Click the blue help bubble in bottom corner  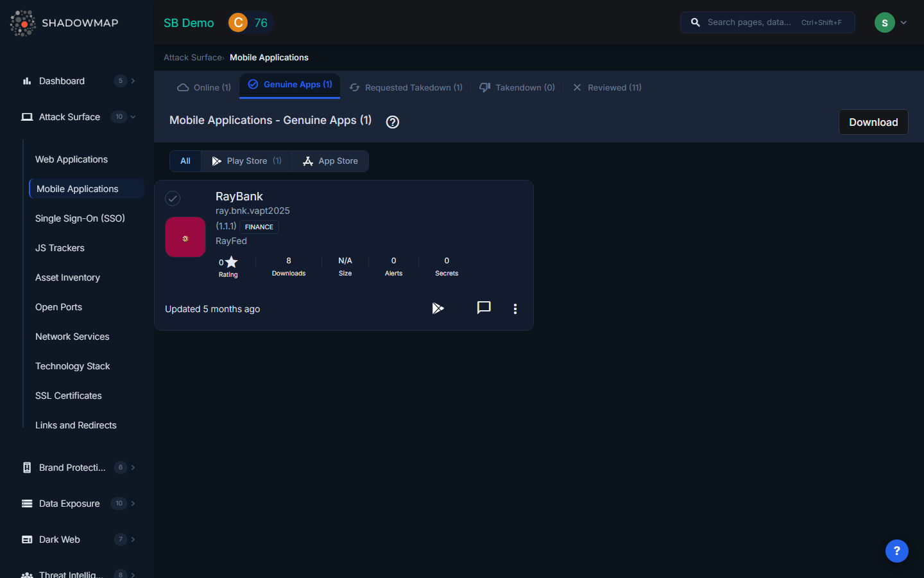tap(896, 551)
